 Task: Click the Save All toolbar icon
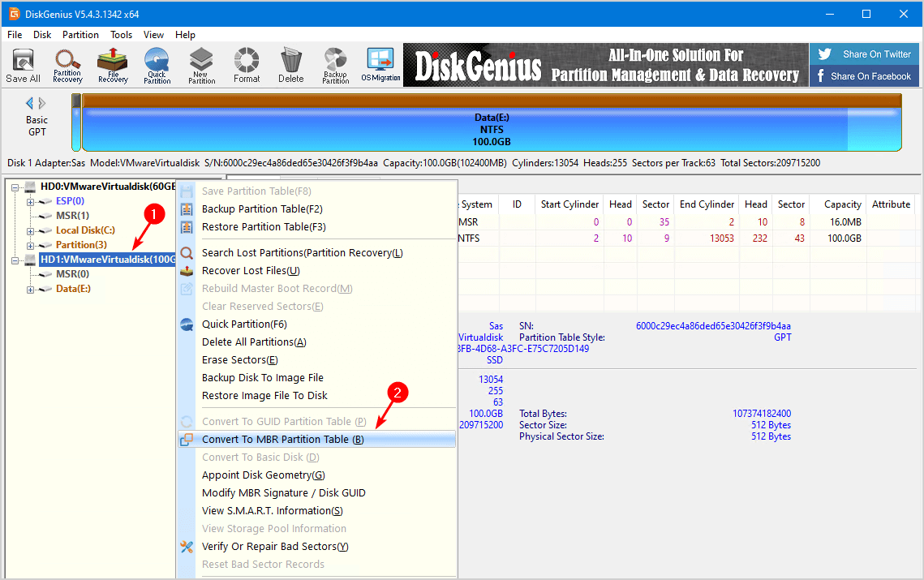coord(23,66)
